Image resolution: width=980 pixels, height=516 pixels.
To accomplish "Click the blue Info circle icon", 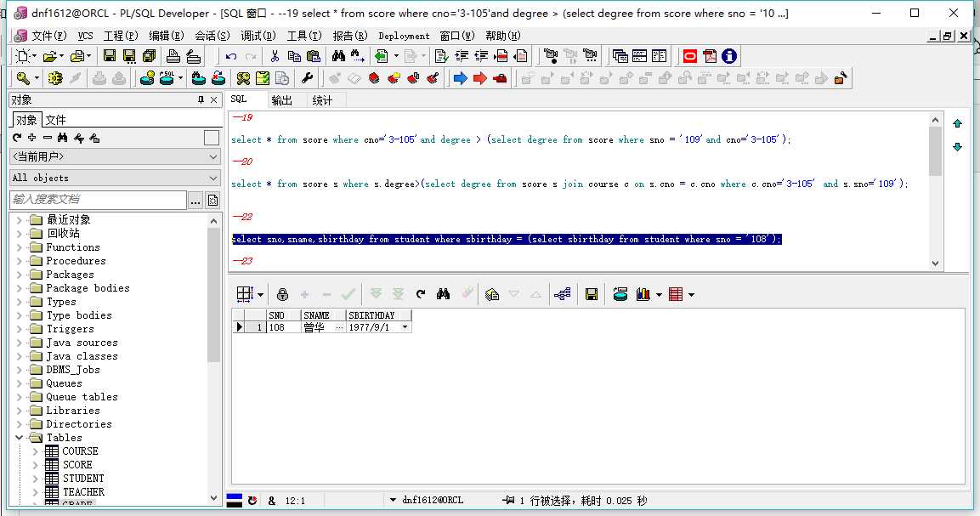I will pos(728,56).
